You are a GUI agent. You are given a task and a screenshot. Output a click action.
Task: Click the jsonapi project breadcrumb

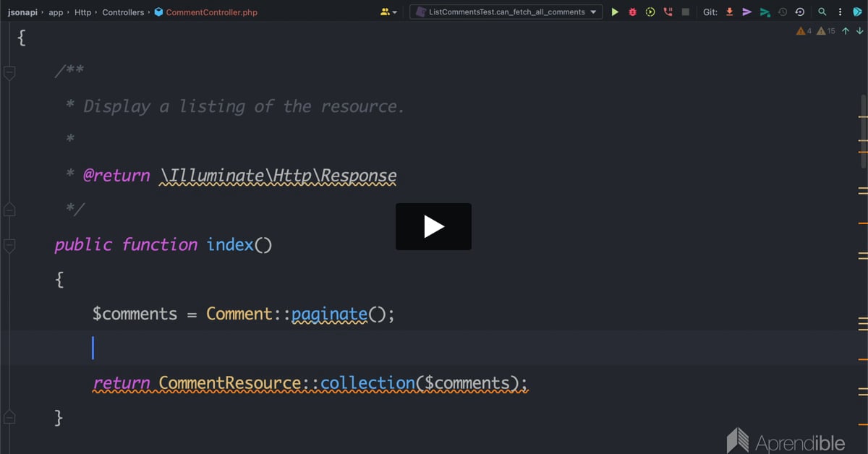(x=22, y=12)
